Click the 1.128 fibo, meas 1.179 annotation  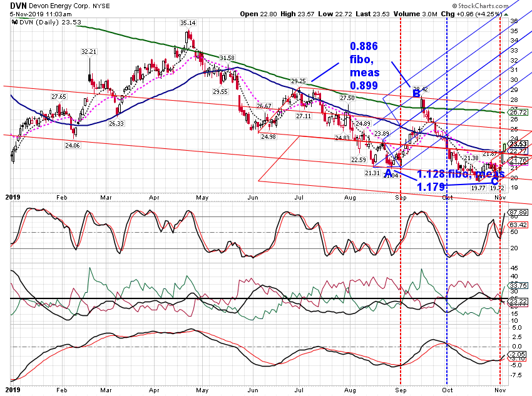click(460, 180)
